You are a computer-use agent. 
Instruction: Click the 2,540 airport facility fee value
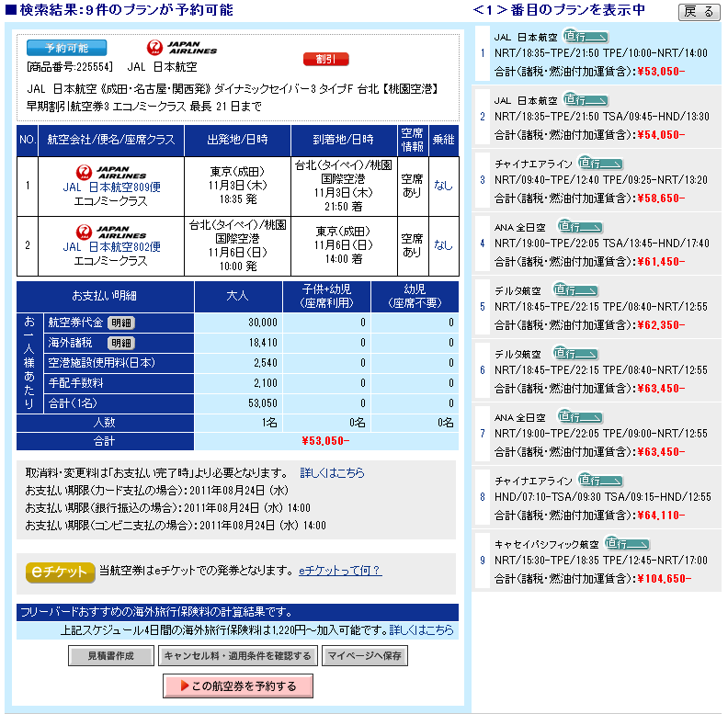point(266,363)
